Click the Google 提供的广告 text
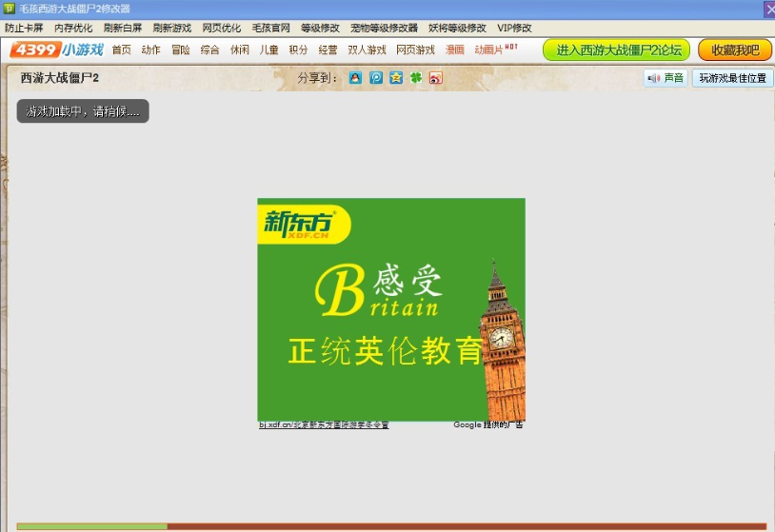This screenshot has width=775, height=532. click(487, 424)
